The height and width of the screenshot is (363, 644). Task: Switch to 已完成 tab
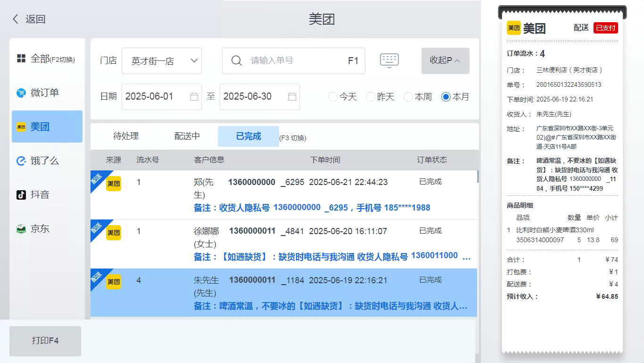(x=248, y=136)
